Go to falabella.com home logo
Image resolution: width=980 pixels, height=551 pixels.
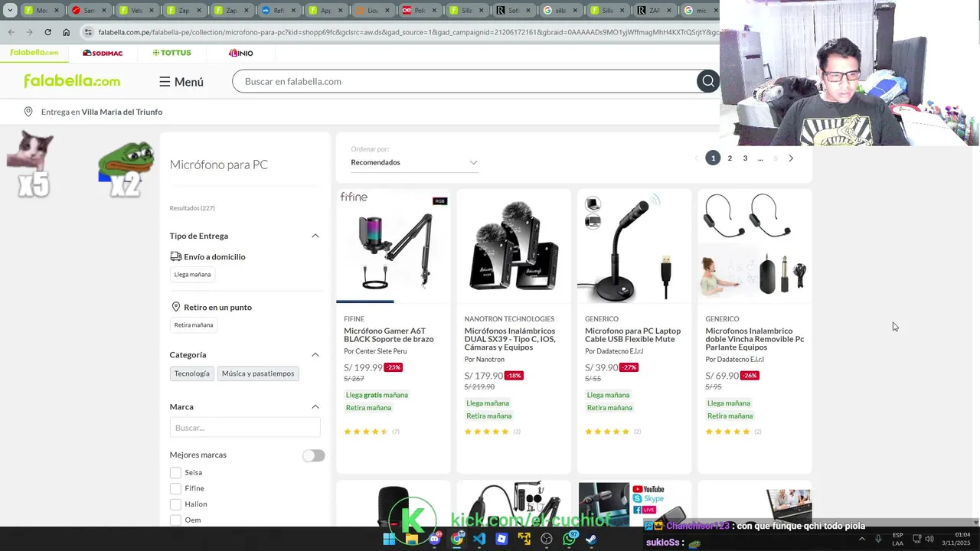72,81
